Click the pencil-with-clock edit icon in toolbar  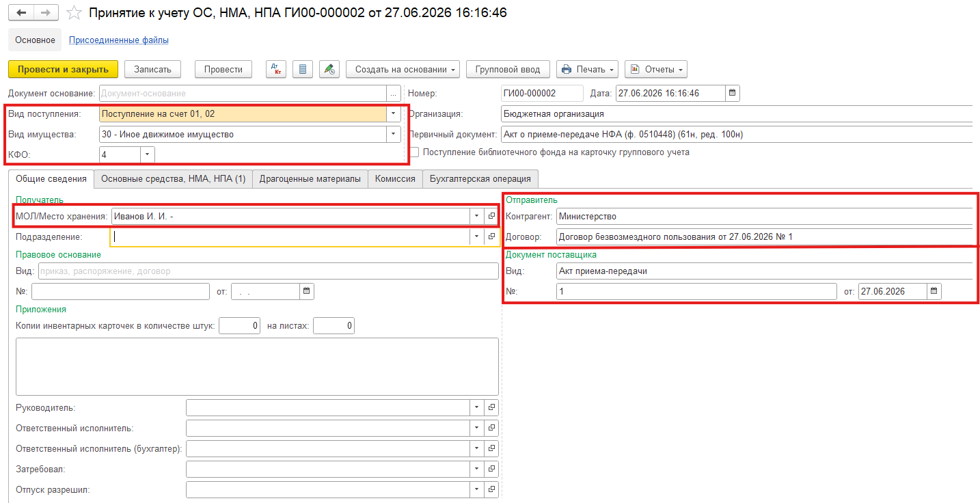[329, 69]
